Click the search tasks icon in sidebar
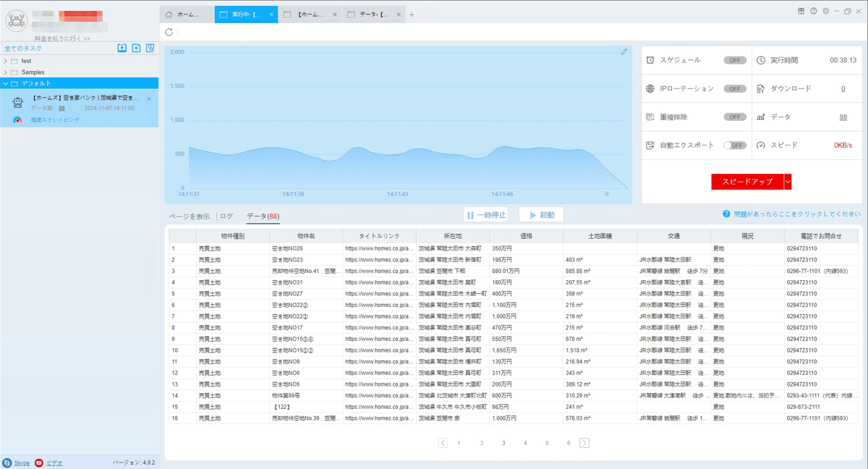Viewport: 868px width, 469px height. (150, 48)
